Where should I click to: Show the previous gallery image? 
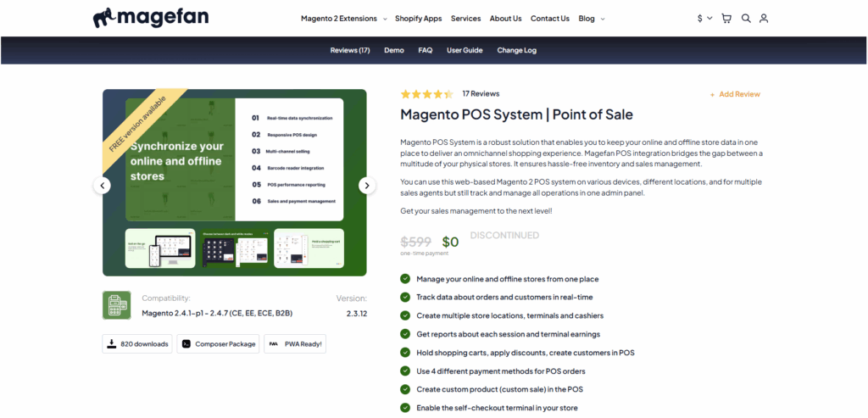[102, 186]
